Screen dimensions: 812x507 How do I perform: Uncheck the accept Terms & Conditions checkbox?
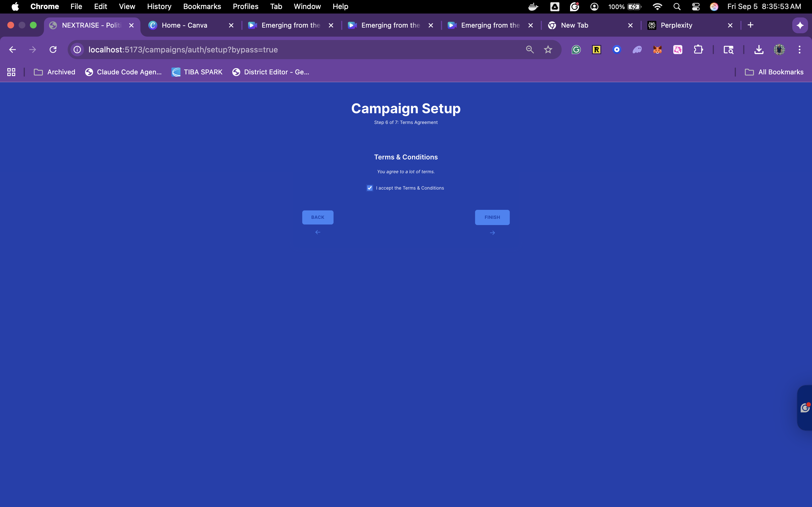coord(369,188)
